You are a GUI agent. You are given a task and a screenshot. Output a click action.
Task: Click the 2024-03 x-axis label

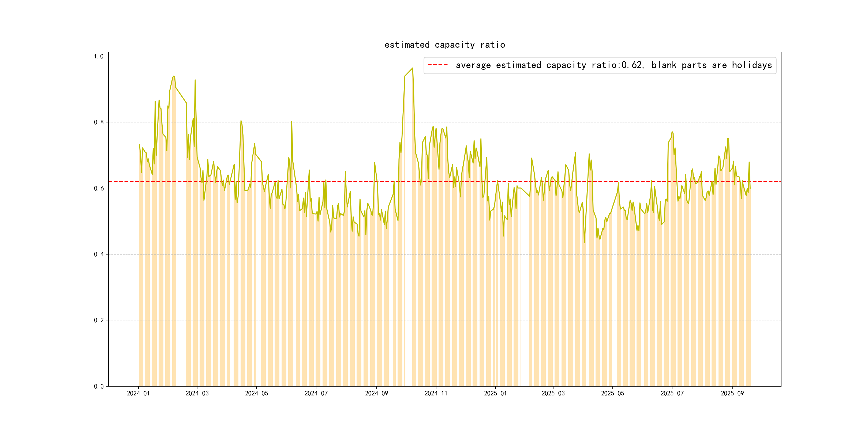(197, 394)
